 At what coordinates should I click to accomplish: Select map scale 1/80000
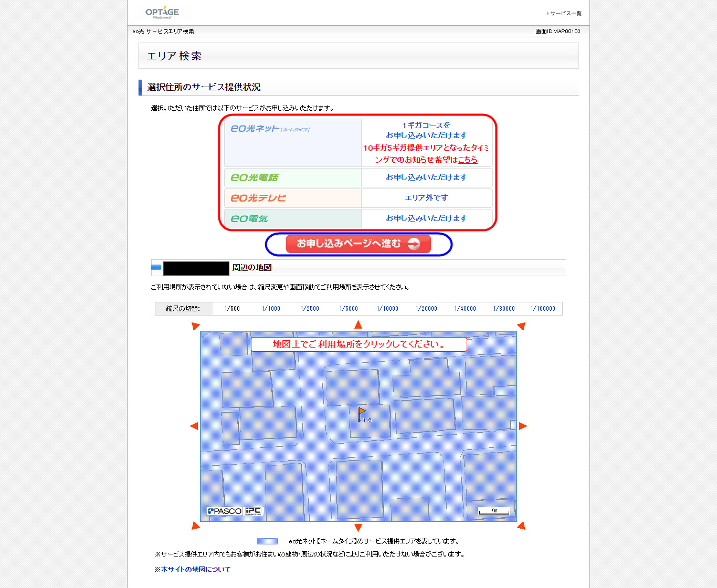(504, 309)
